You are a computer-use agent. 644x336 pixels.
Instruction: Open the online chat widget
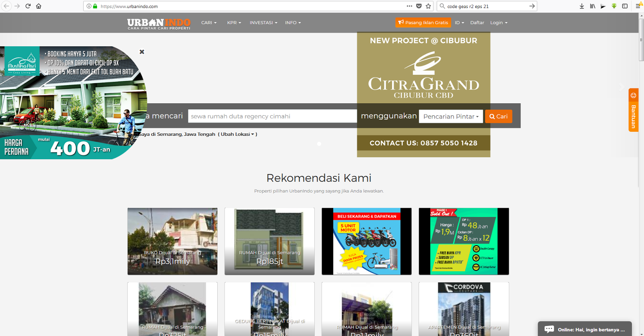coord(585,329)
